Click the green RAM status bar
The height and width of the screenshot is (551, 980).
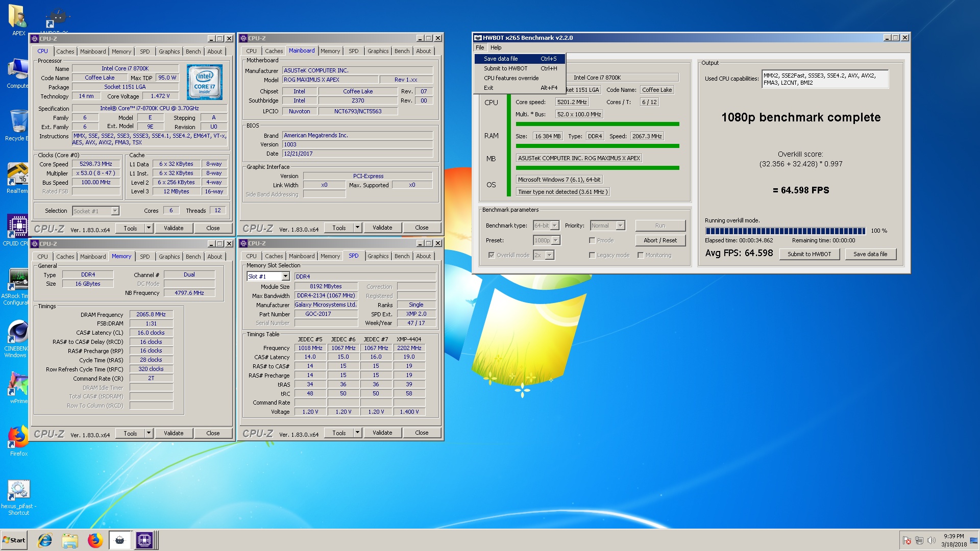tap(597, 146)
